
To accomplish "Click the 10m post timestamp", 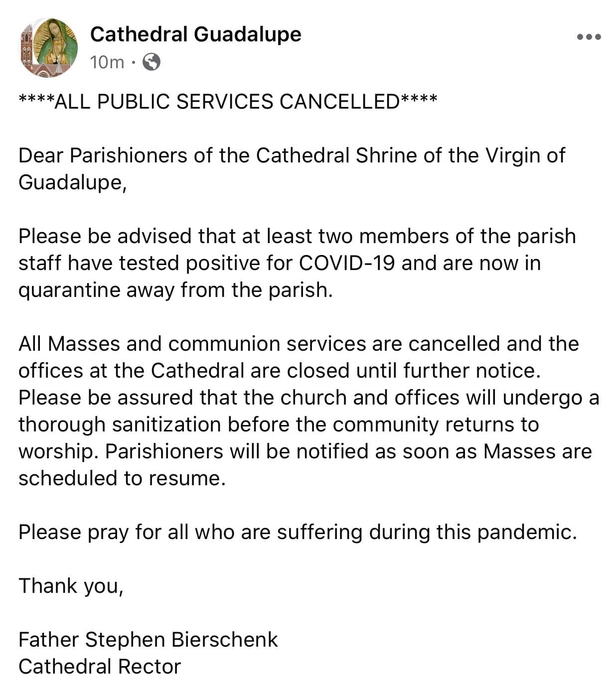I will (107, 62).
